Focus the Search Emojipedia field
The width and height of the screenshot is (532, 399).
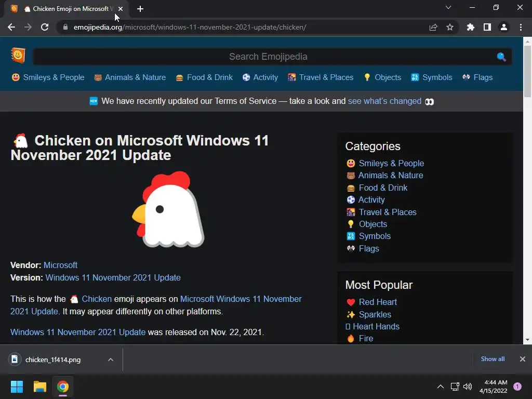[x=268, y=57]
